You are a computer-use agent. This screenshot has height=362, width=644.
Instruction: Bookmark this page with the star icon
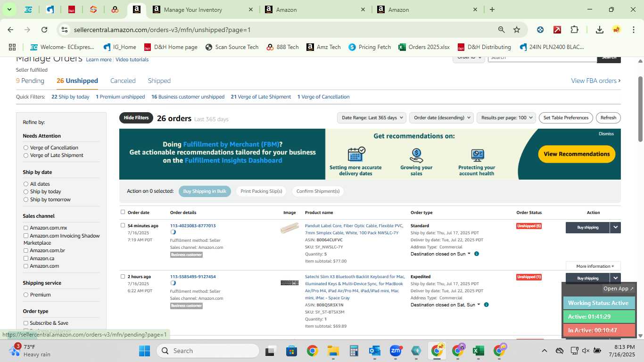pos(517,30)
